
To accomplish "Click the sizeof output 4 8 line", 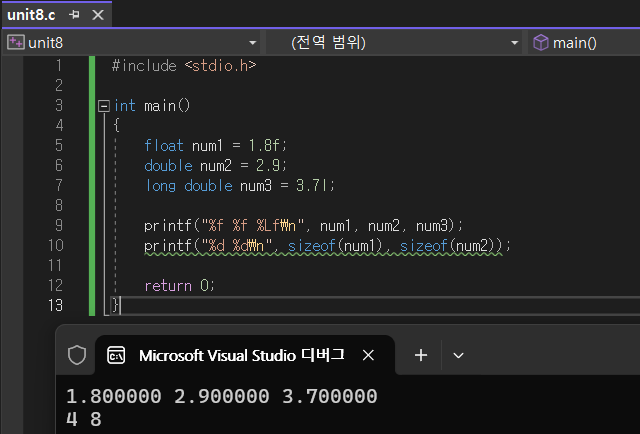I will [84, 419].
